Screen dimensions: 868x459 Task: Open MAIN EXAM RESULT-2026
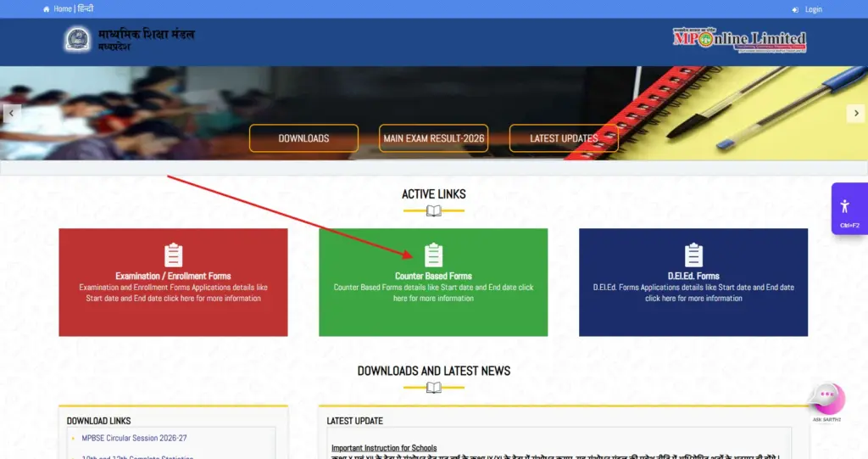coord(433,138)
